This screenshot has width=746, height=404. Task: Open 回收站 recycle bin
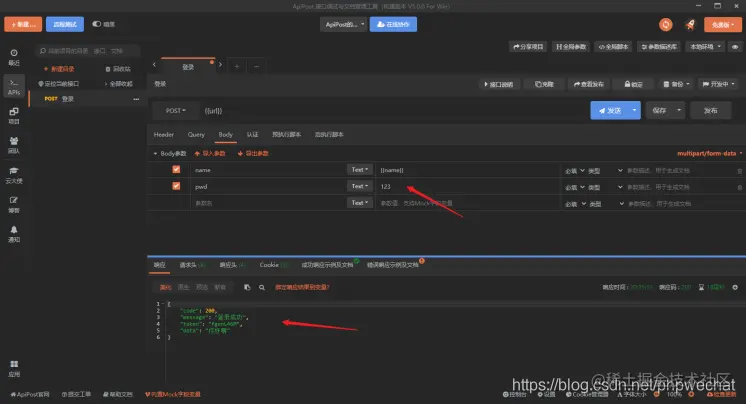pyautogui.click(x=118, y=69)
